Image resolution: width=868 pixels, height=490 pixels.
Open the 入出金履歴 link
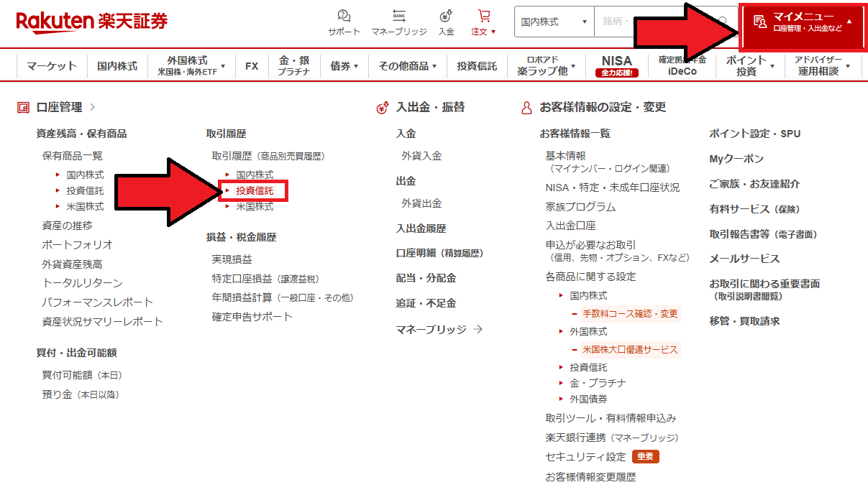[421, 228]
